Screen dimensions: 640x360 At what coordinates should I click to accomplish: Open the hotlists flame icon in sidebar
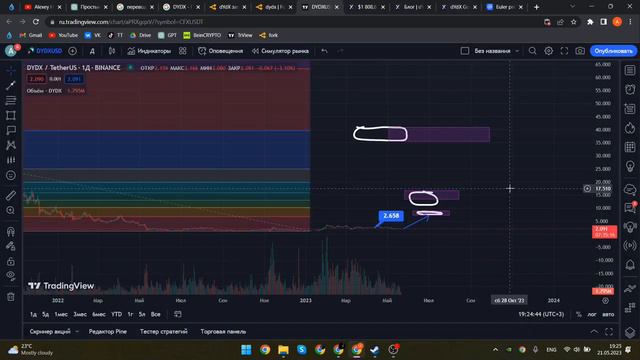(x=630, y=128)
